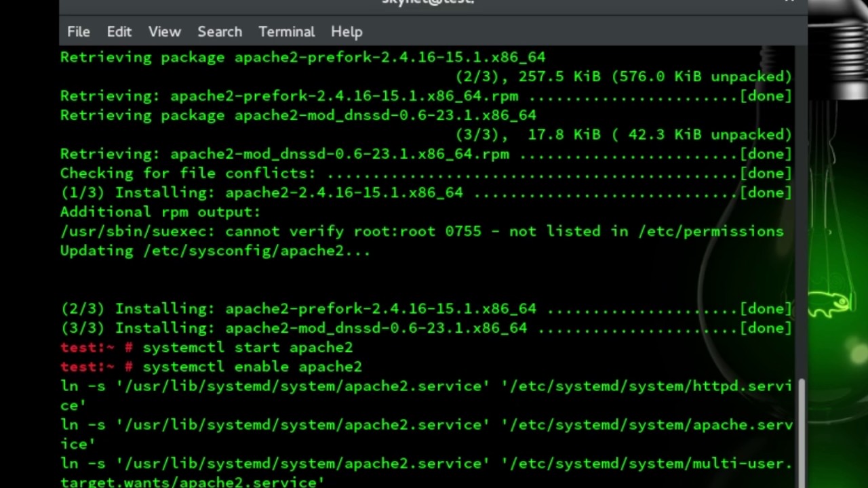This screenshot has width=868, height=488.
Task: Click 'Retrieving: apache2-prefork-2.4.16-15.1.x86_64.rpm' line
Action: click(x=426, y=96)
